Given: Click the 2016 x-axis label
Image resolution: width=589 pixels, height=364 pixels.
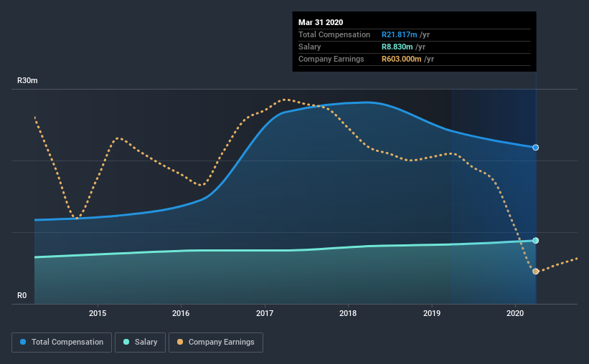Looking at the screenshot, I should tap(181, 313).
